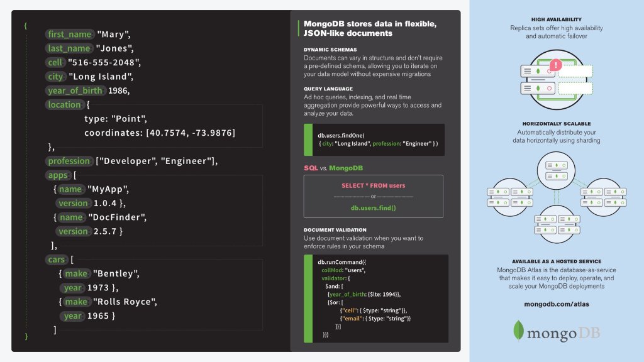Image resolution: width=644 pixels, height=362 pixels.
Task: Click the heading about JSON-like documents
Action: click(x=370, y=28)
